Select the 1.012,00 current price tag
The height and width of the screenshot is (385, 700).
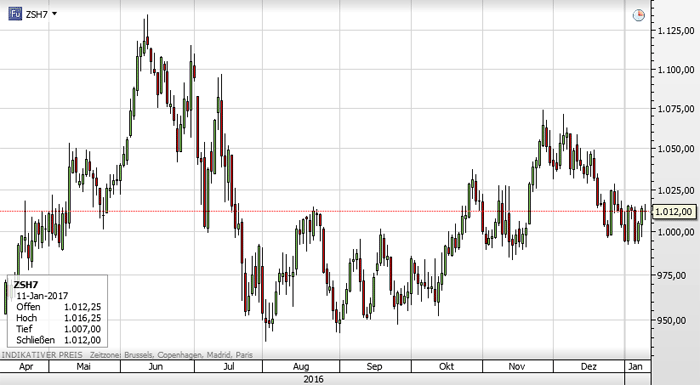(674, 212)
